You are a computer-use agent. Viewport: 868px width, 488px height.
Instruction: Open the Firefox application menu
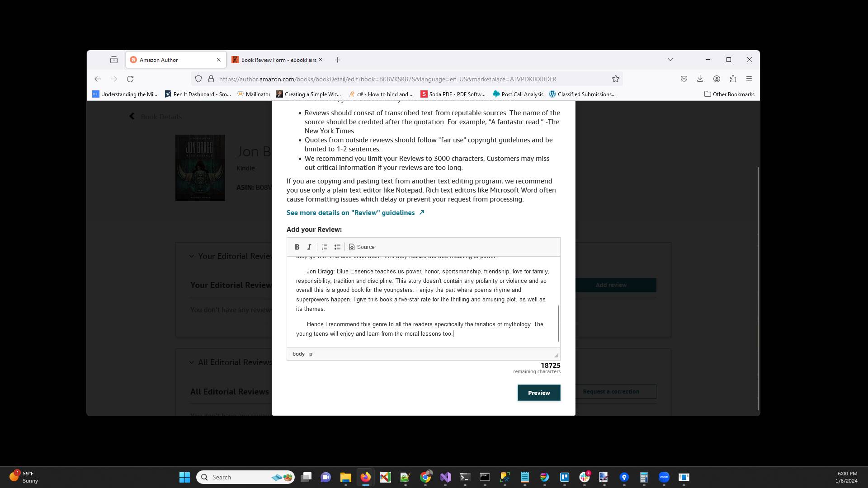[x=749, y=79]
